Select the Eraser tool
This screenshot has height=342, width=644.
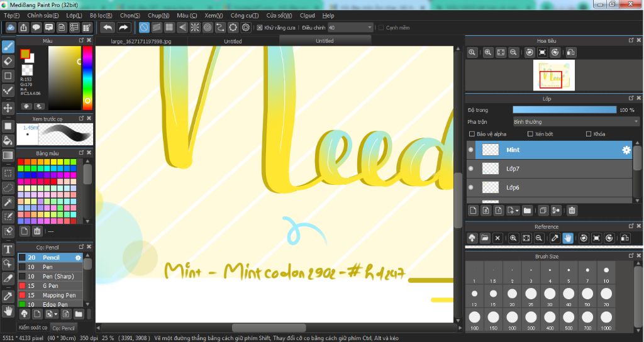[8, 61]
